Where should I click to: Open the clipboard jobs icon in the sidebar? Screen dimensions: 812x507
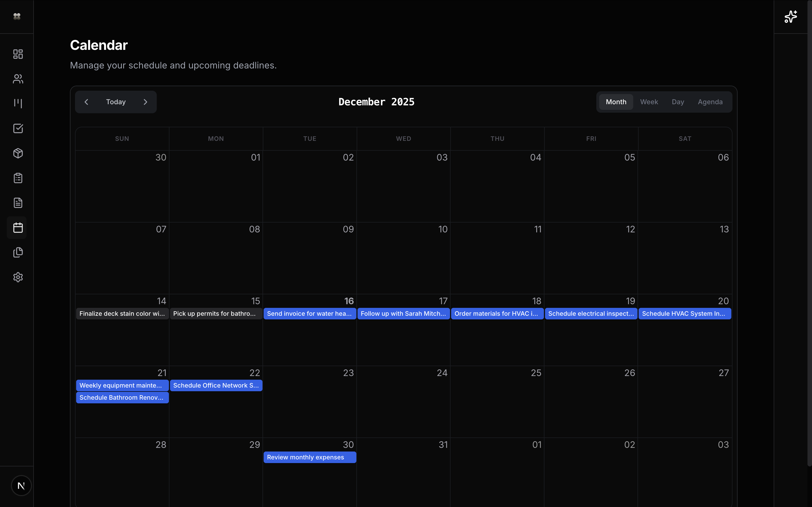click(17, 178)
